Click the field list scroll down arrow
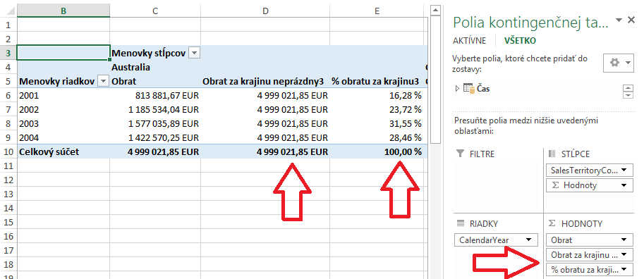This screenshot has height=279, width=644. [x=628, y=95]
